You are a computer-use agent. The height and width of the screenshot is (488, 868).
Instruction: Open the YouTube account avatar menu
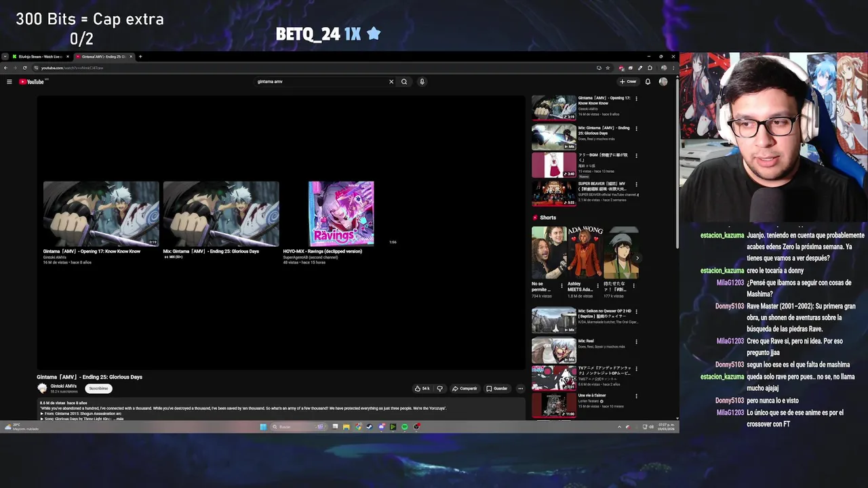point(663,81)
